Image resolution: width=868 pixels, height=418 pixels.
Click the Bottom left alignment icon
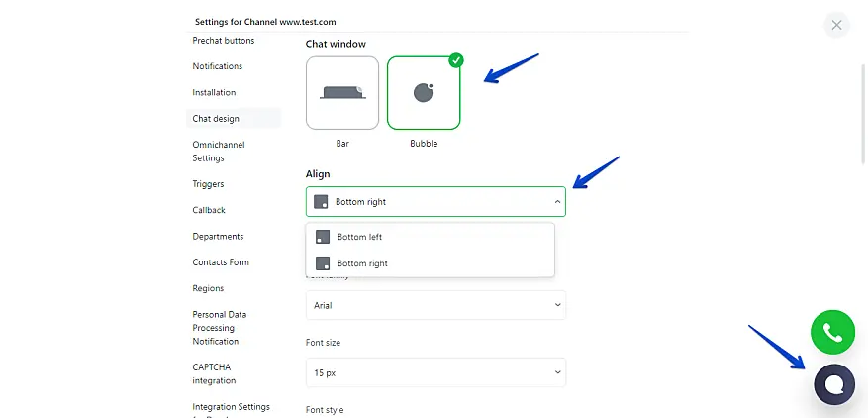323,237
